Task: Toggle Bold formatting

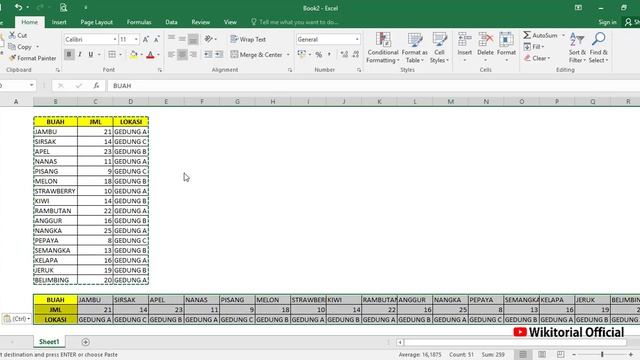Action: [69, 54]
